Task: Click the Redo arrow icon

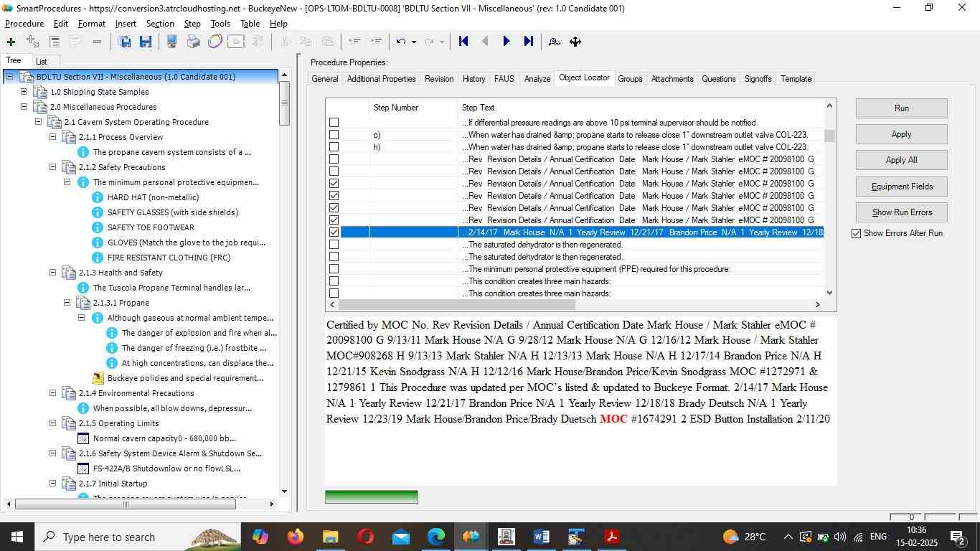Action: coord(429,42)
